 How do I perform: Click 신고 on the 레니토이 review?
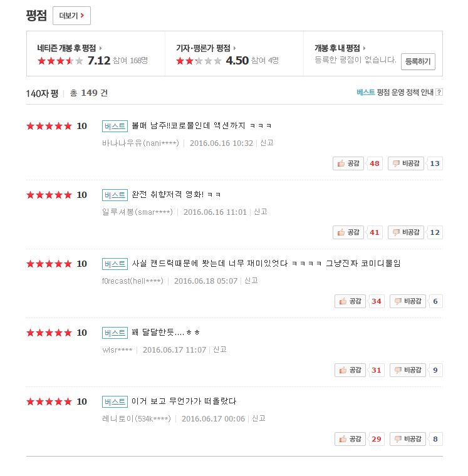click(259, 418)
